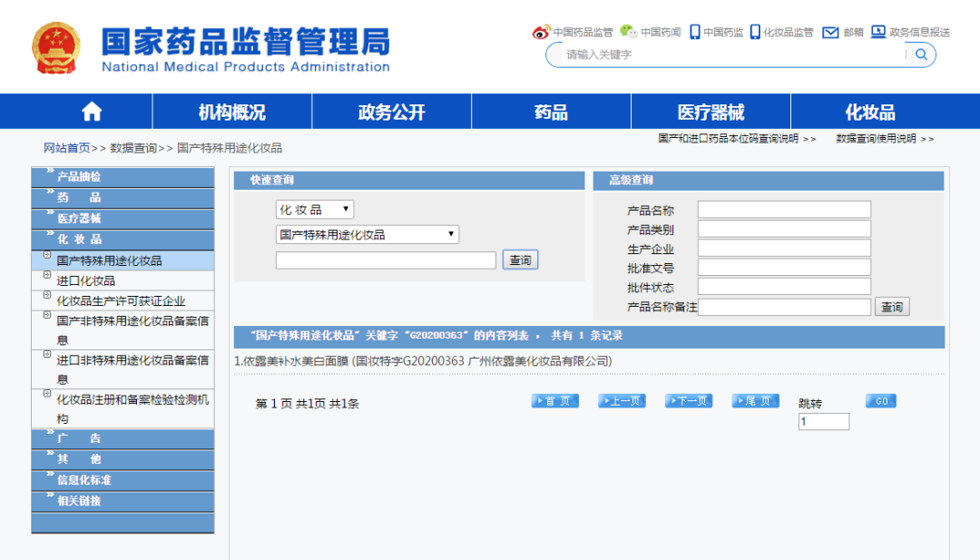980x560 pixels.
Task: Open the 化妆品 category dropdown
Action: tap(314, 210)
